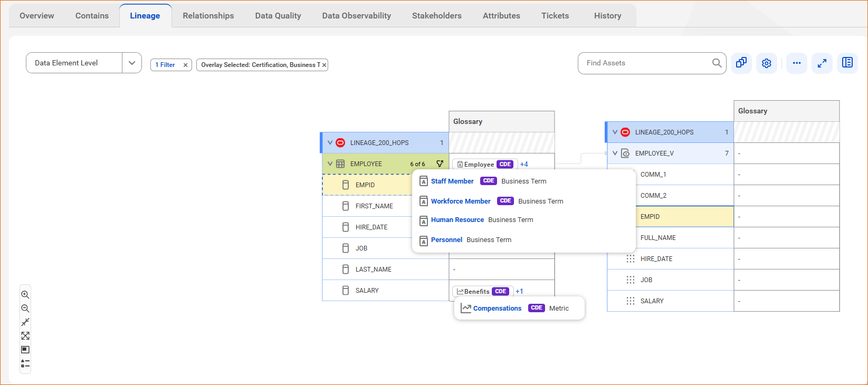The height and width of the screenshot is (385, 868).
Task: Click the left Glossary column header
Action: pyautogui.click(x=501, y=121)
